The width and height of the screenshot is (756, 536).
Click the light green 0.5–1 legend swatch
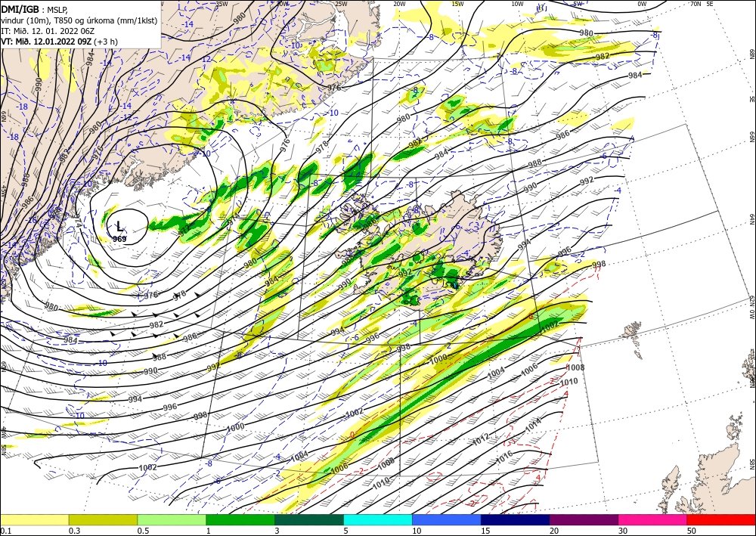pyautogui.click(x=172, y=519)
